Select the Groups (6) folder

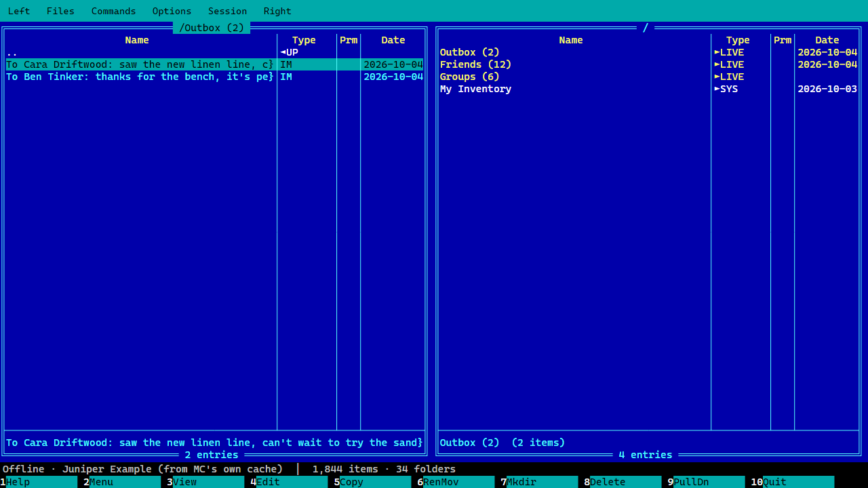pos(648,77)
